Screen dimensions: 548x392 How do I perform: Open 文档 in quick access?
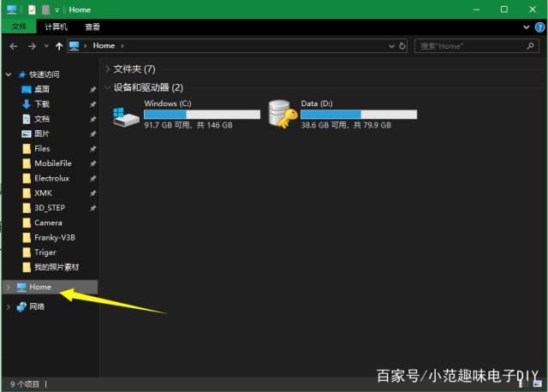click(42, 119)
